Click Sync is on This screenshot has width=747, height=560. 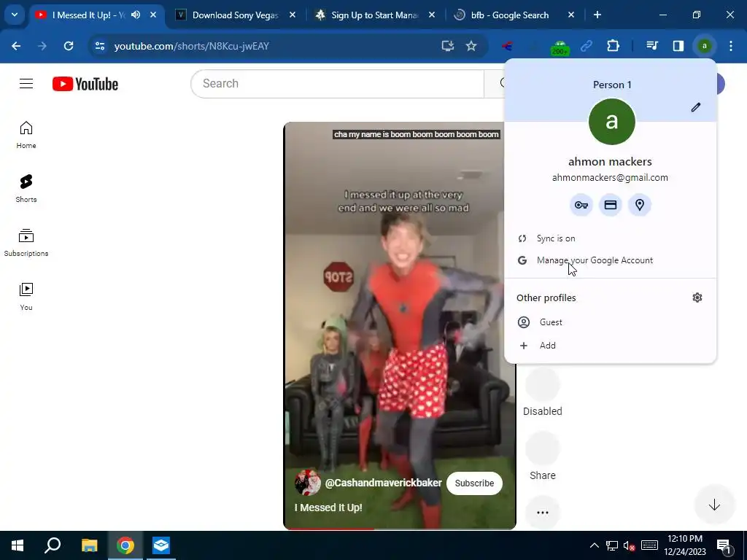tap(611, 238)
